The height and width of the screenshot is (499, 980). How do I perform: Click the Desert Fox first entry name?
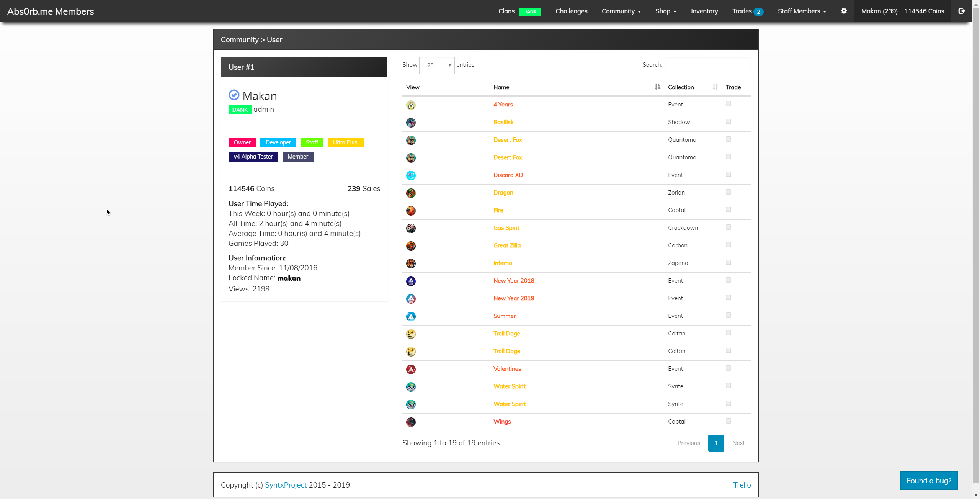508,140
